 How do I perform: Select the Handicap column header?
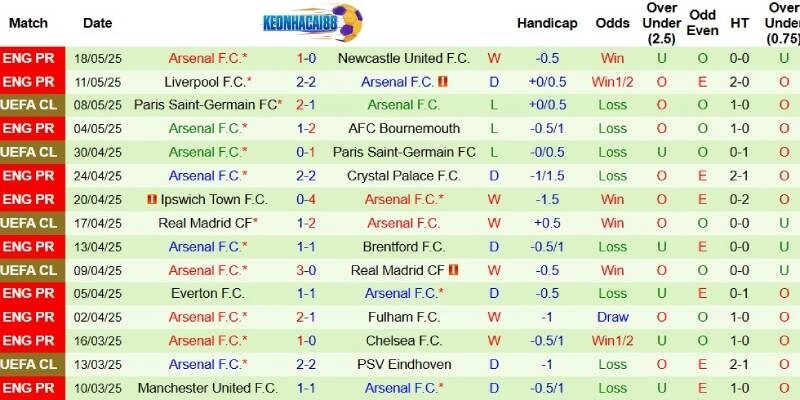pyautogui.click(x=547, y=22)
